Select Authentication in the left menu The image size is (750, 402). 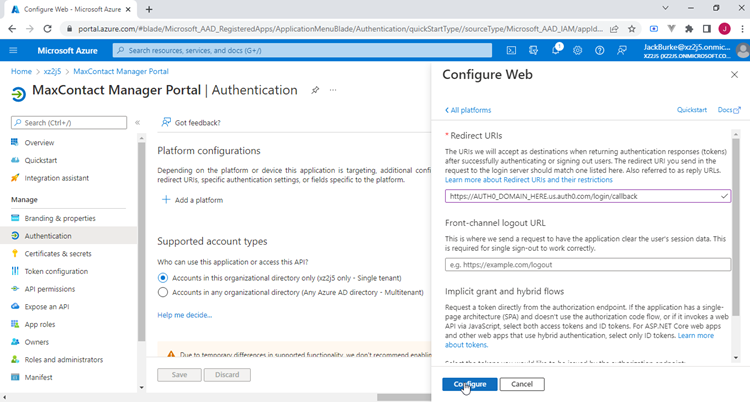(48, 236)
